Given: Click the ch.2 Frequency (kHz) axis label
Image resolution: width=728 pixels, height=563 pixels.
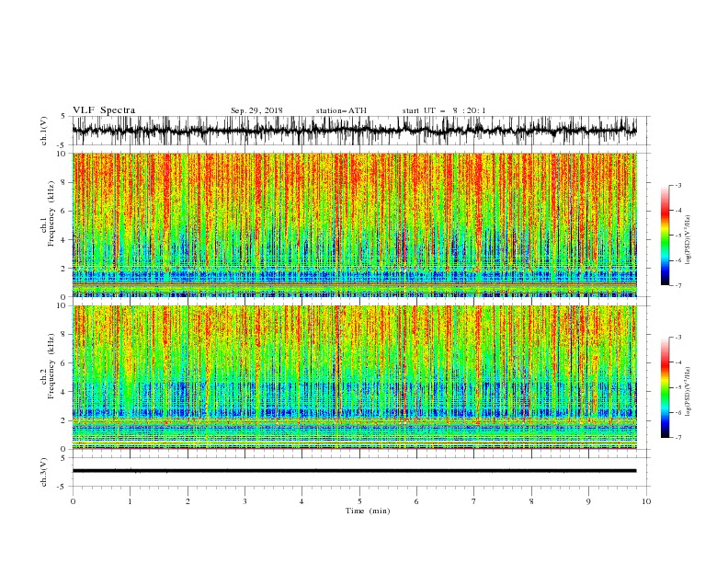Looking at the screenshot, I should [48, 366].
